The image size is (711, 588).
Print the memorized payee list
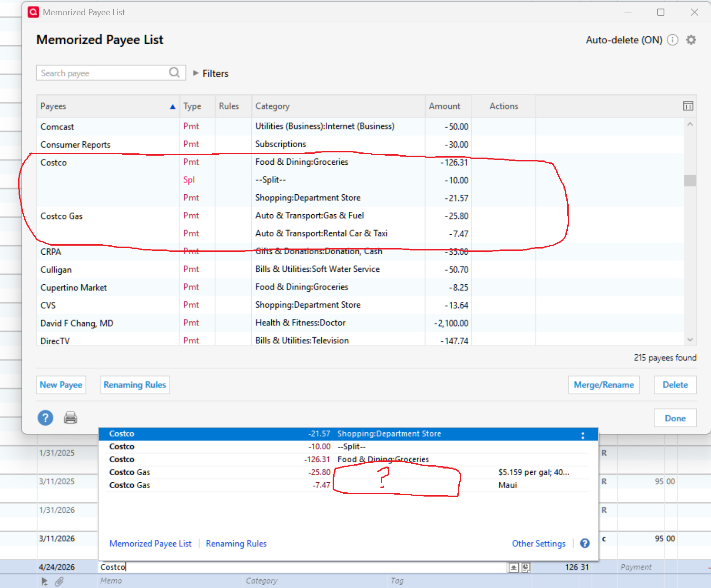coord(70,418)
